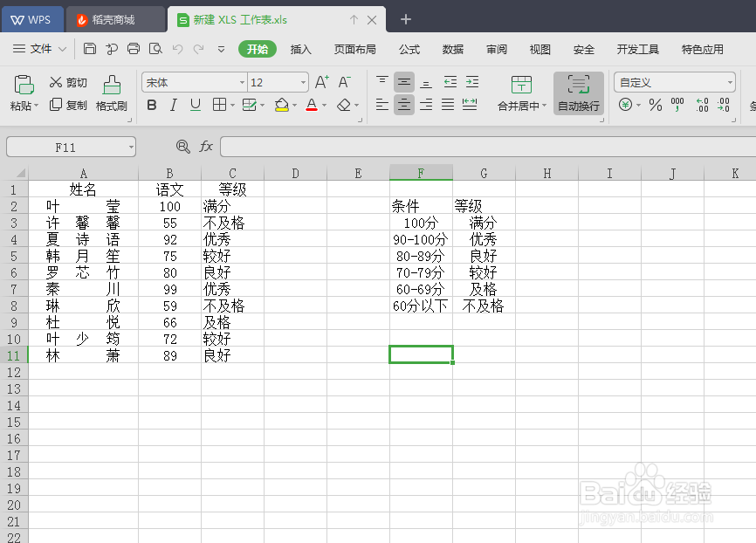The width and height of the screenshot is (756, 543).
Task: Click the Borders grid icon
Action: pyautogui.click(x=219, y=105)
